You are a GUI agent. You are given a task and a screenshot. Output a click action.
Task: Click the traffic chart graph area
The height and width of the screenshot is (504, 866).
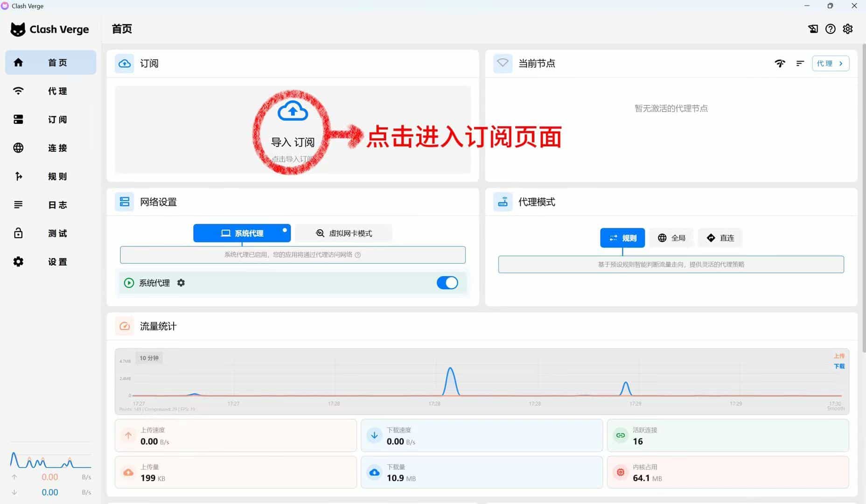tap(482, 381)
